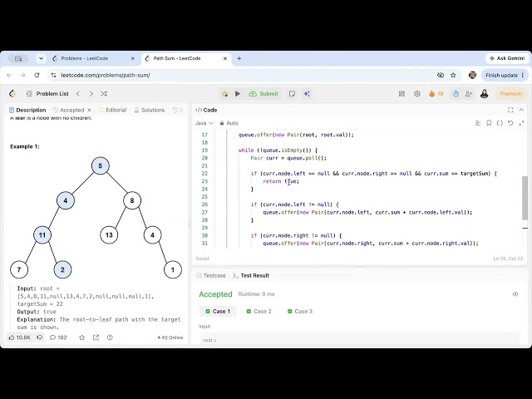
Task: Click the debugger icon beside Run
Action: pos(224,94)
